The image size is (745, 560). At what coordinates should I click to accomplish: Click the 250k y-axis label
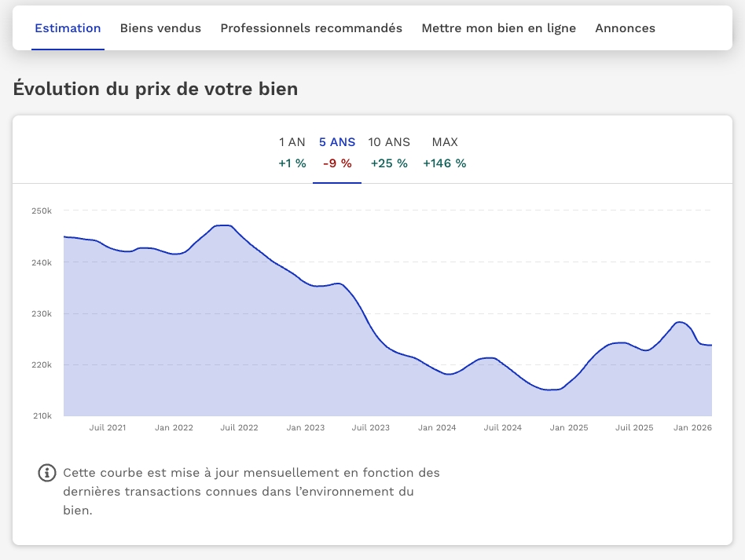click(x=42, y=210)
